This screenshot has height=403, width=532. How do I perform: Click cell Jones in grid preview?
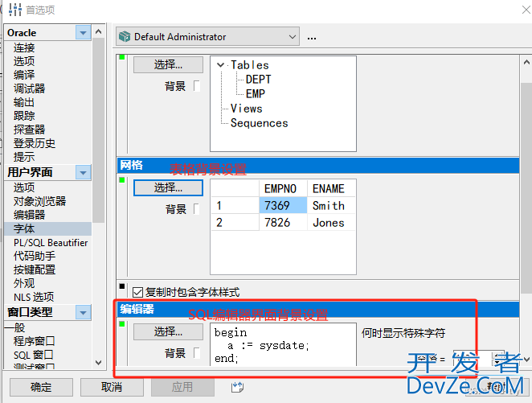click(x=331, y=222)
